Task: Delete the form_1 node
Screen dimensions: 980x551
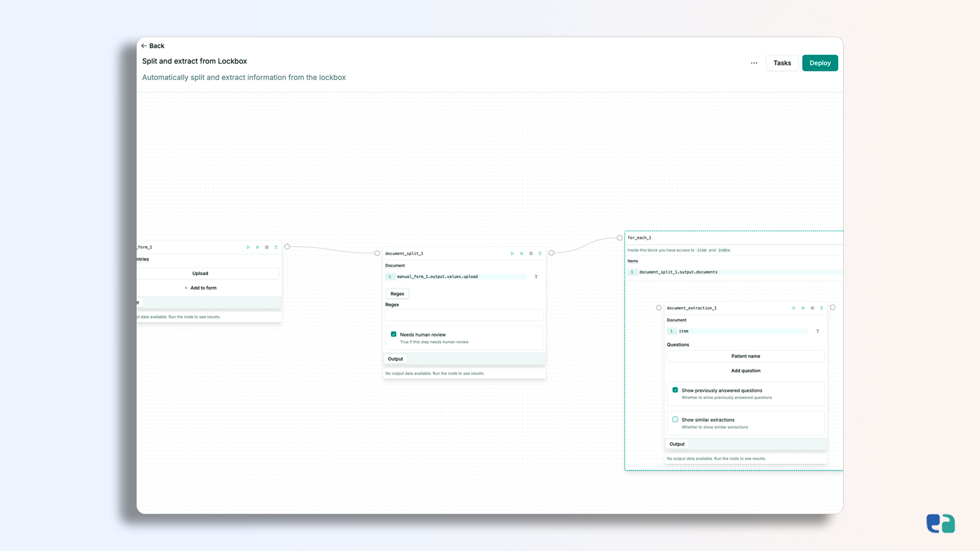Action: click(x=276, y=247)
